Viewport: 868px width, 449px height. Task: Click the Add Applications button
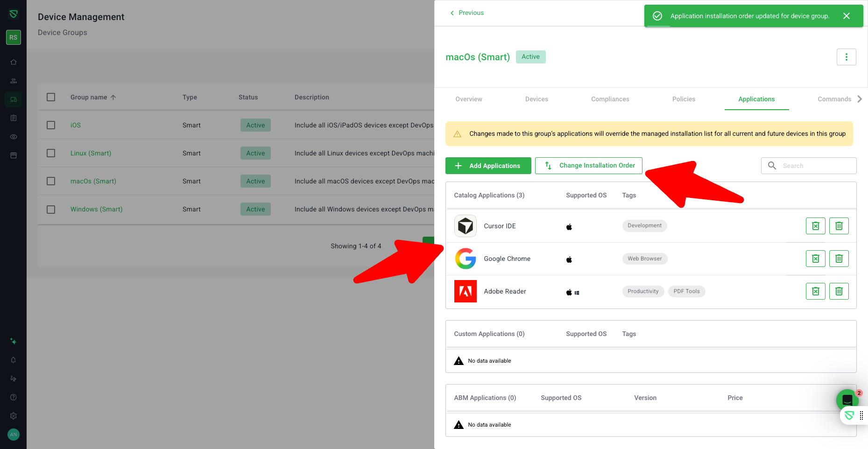[x=488, y=166]
